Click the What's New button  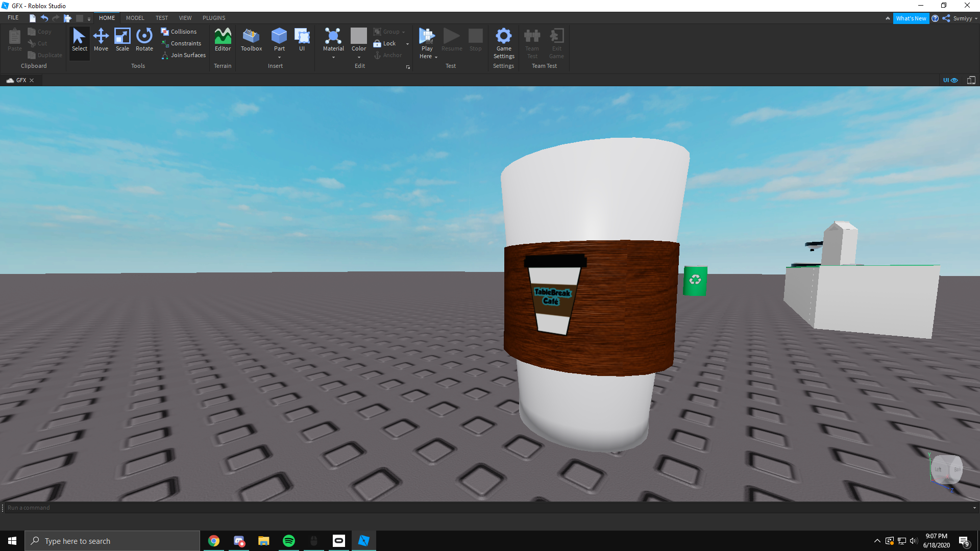click(x=911, y=18)
